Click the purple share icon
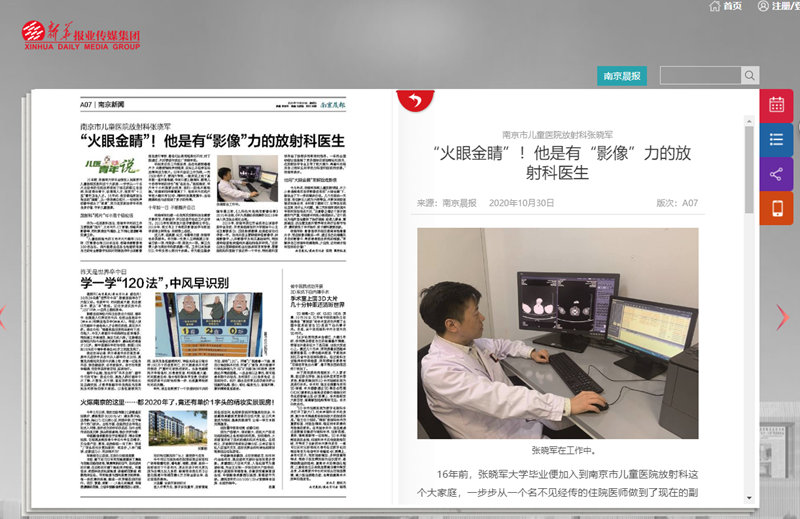The height and width of the screenshot is (519, 800). tap(776, 174)
